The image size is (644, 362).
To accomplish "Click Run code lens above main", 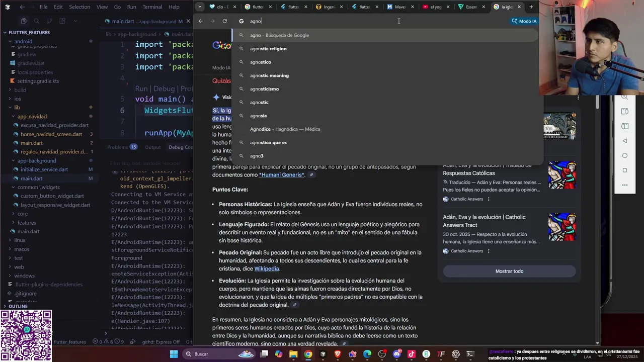I will coord(141,88).
